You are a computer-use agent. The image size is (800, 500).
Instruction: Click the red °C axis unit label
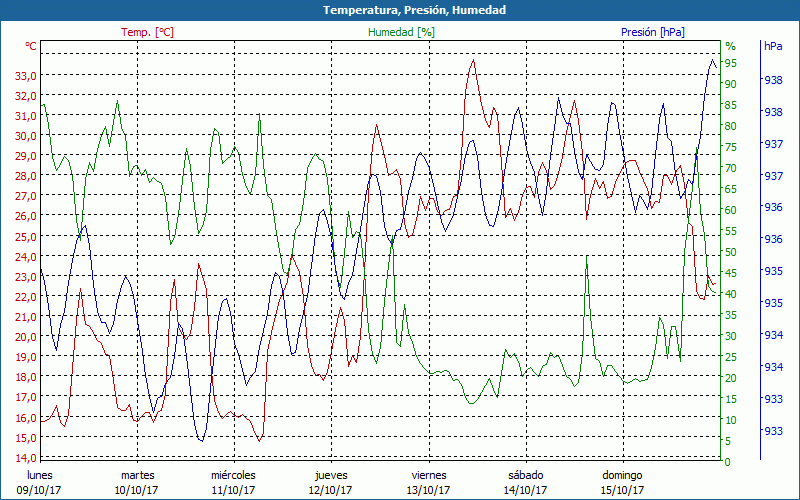pos(31,46)
